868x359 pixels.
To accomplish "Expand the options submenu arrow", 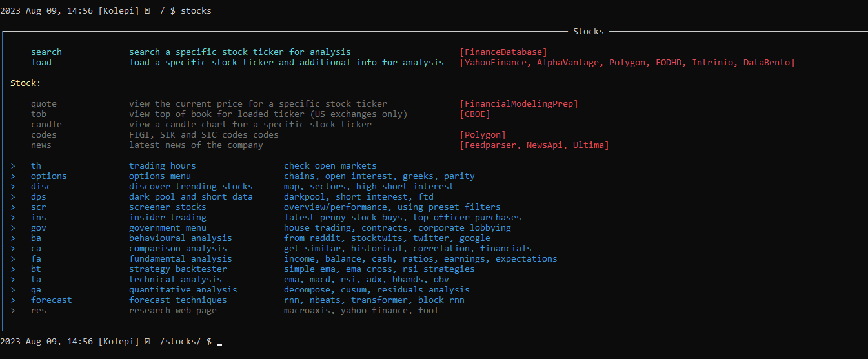I will pos(13,176).
